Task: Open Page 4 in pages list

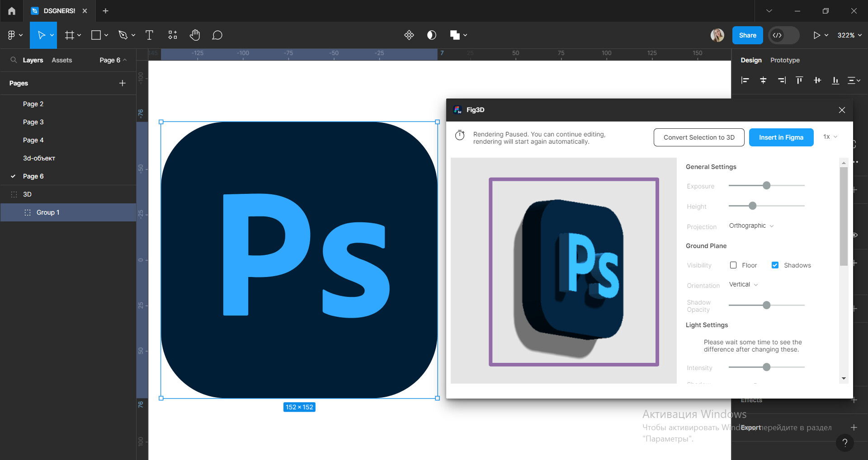Action: point(68,140)
